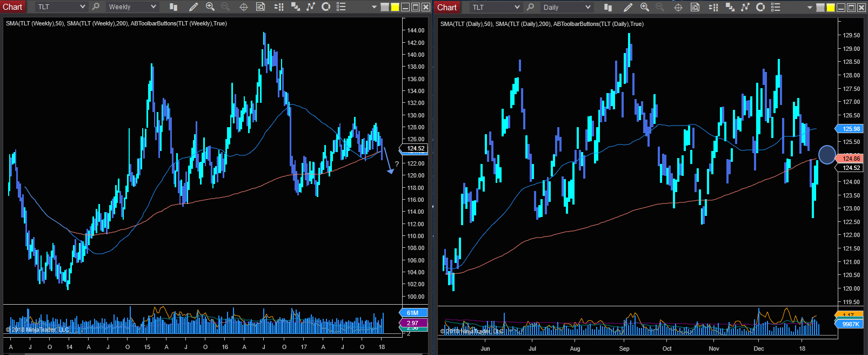The image size is (868, 355).
Task: Select the Chart tab in the Daily window
Action: click(x=447, y=7)
